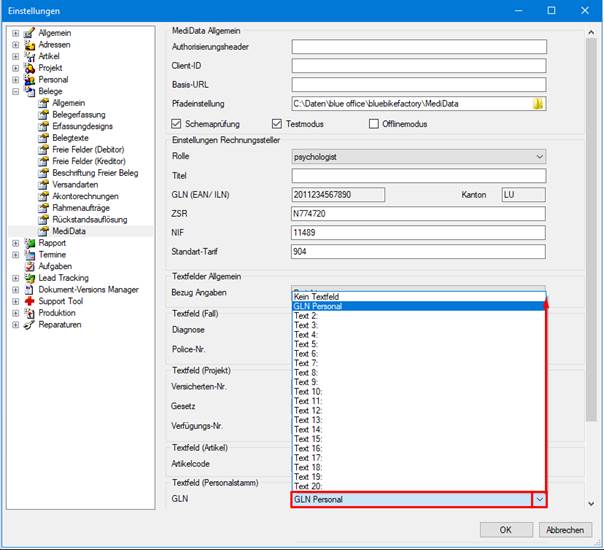604x550 pixels.
Task: Expand the Rapport tree node
Action: [x=15, y=243]
